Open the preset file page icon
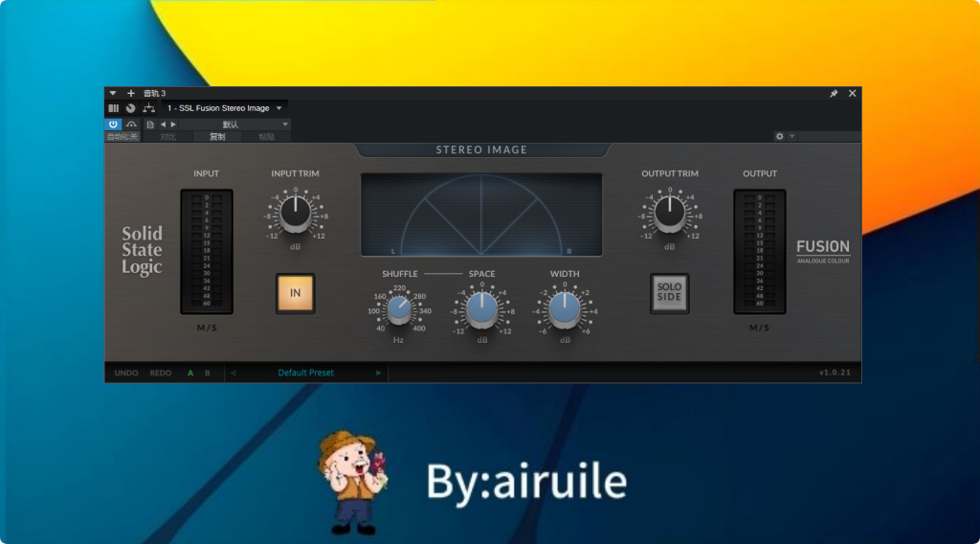This screenshot has height=544, width=980. (150, 125)
